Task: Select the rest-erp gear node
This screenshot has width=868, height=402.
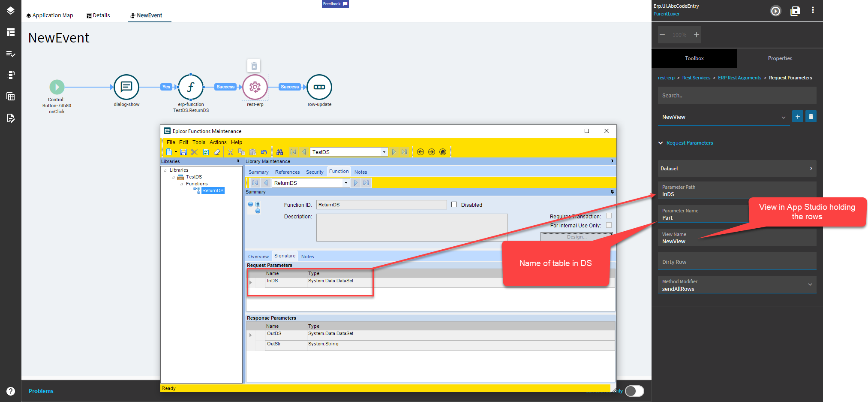Action: [x=255, y=87]
